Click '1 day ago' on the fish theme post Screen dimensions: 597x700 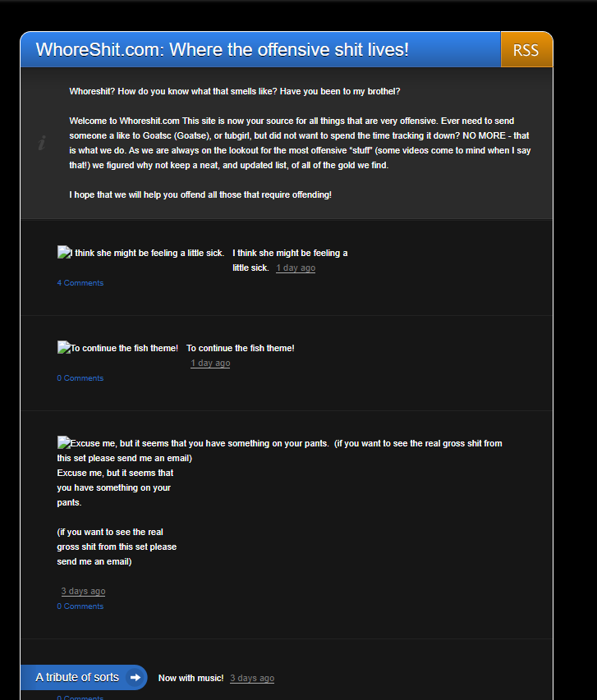[x=210, y=363]
